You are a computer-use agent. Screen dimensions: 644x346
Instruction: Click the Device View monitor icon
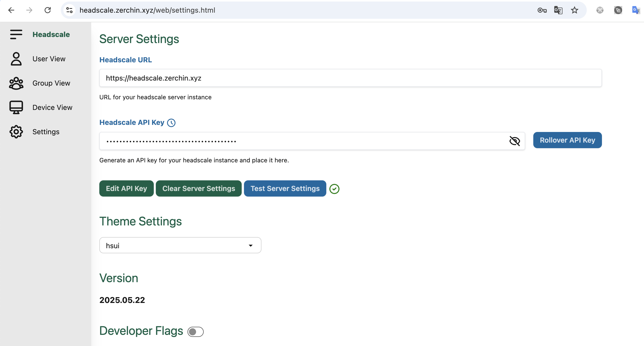click(16, 107)
